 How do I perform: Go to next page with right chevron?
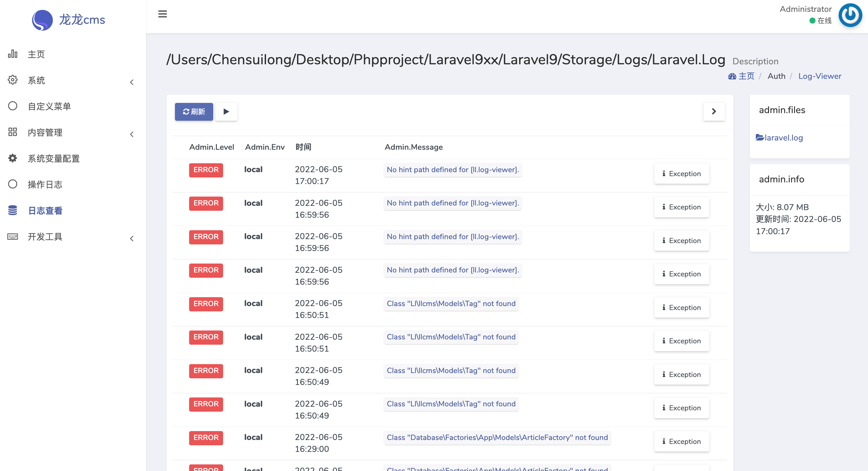pyautogui.click(x=714, y=111)
